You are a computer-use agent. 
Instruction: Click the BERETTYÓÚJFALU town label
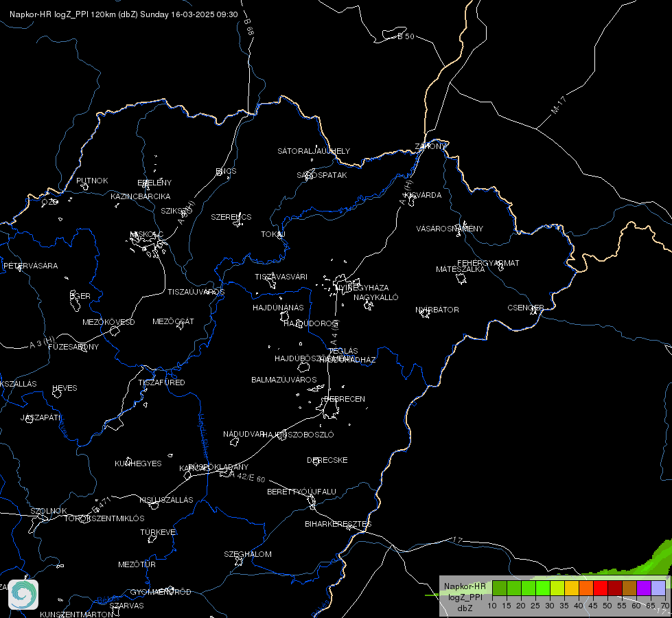(x=302, y=492)
